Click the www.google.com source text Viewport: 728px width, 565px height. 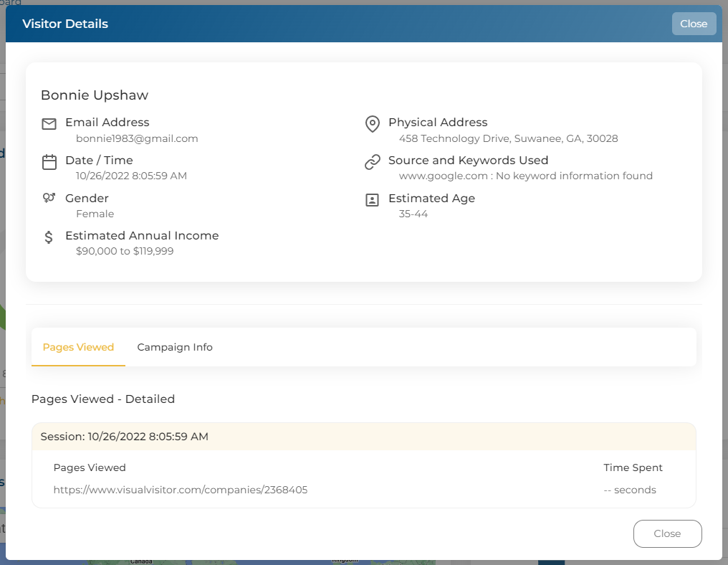click(x=444, y=176)
